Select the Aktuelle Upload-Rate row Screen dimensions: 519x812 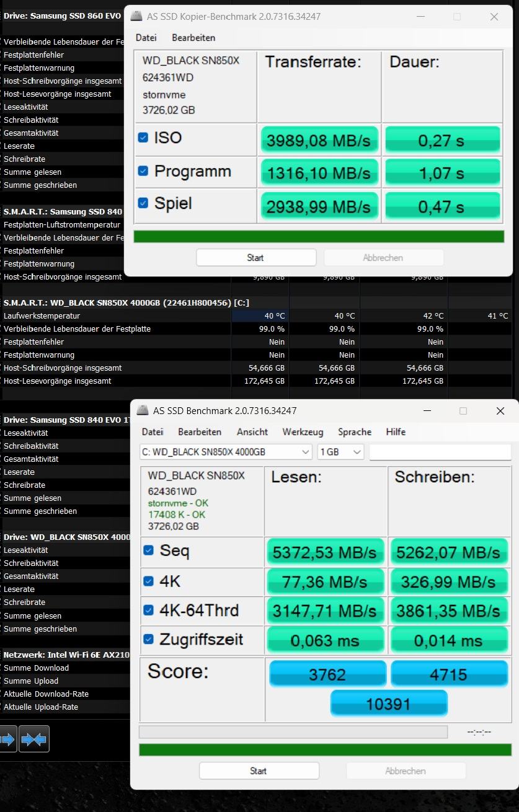coord(65,707)
